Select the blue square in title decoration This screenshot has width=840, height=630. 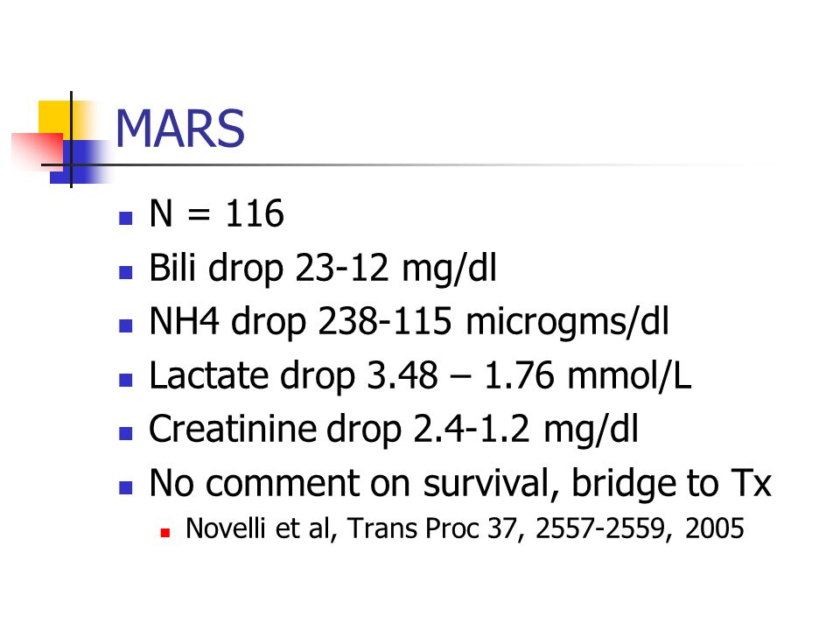tap(80, 162)
